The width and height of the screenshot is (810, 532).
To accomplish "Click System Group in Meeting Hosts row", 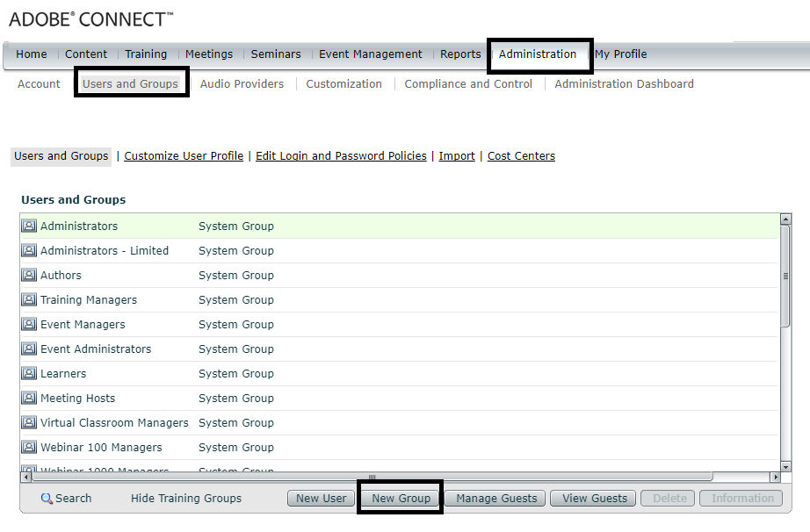I will pyautogui.click(x=236, y=399).
